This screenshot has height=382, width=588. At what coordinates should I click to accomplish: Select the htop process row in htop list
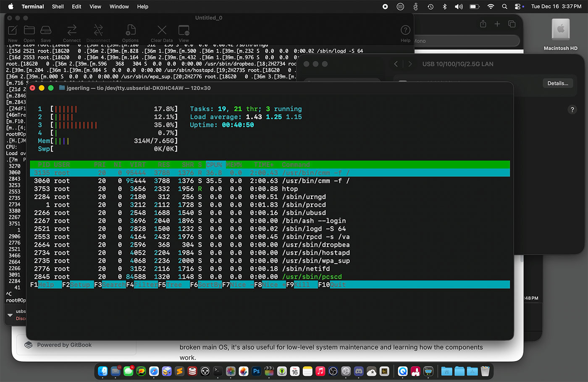[270, 189]
